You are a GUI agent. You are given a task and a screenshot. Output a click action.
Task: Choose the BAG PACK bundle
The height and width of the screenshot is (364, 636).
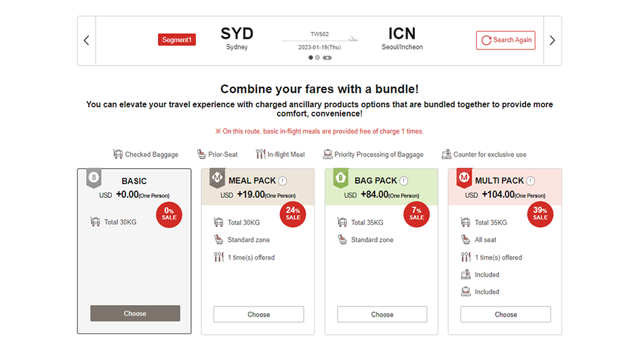(382, 315)
